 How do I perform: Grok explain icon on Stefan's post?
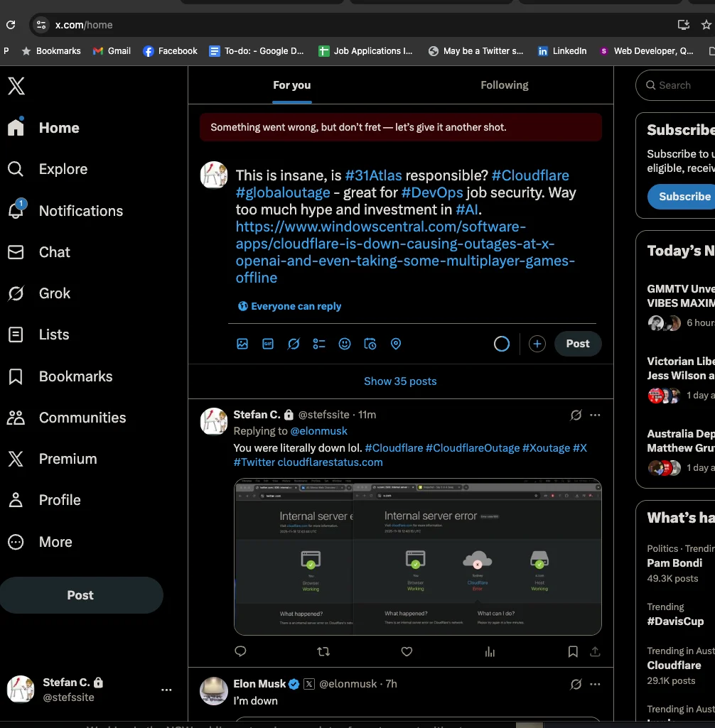576,415
